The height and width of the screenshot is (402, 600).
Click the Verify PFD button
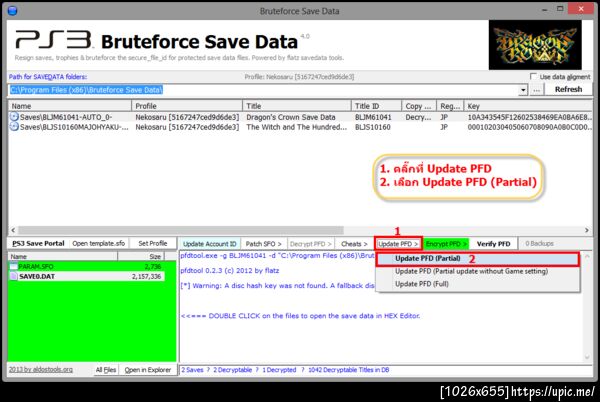[493, 244]
